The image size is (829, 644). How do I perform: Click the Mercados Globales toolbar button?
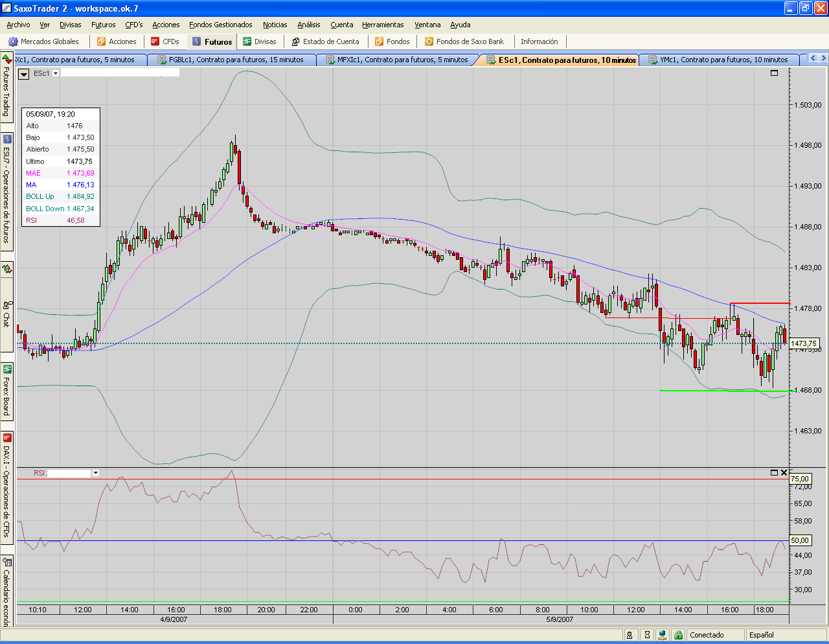[43, 41]
